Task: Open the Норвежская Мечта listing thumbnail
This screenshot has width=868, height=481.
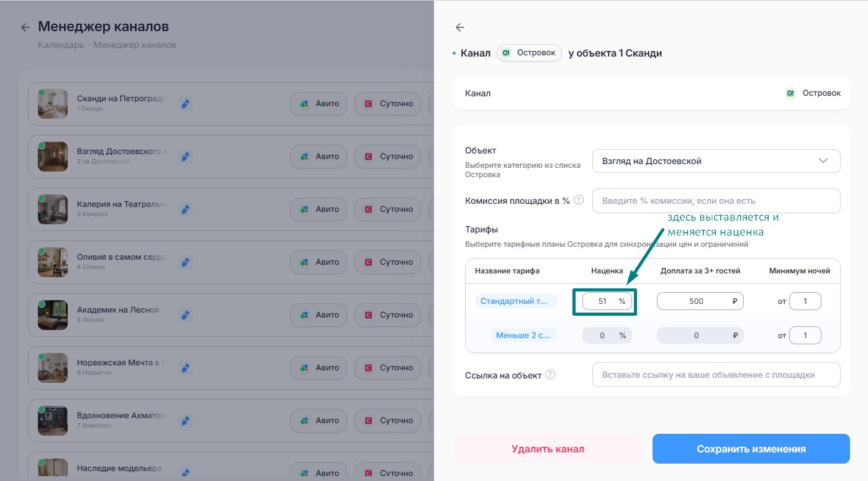Action: point(53,368)
